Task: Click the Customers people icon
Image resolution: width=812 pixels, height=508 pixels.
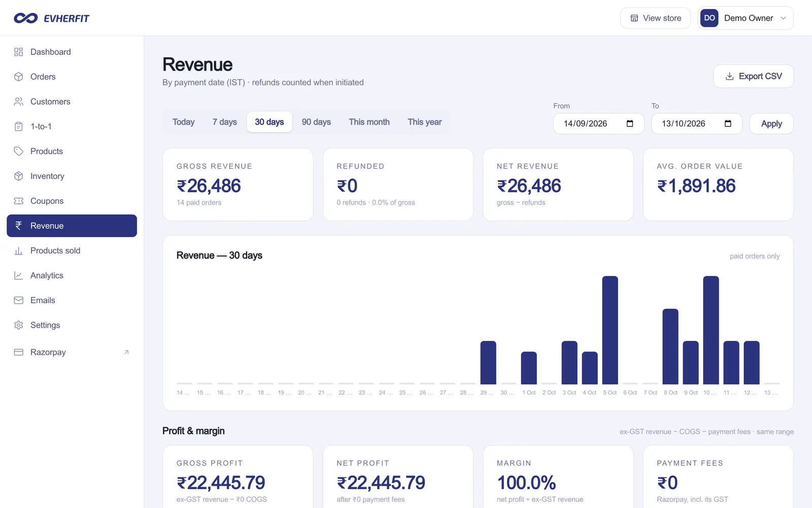Action: (19, 102)
